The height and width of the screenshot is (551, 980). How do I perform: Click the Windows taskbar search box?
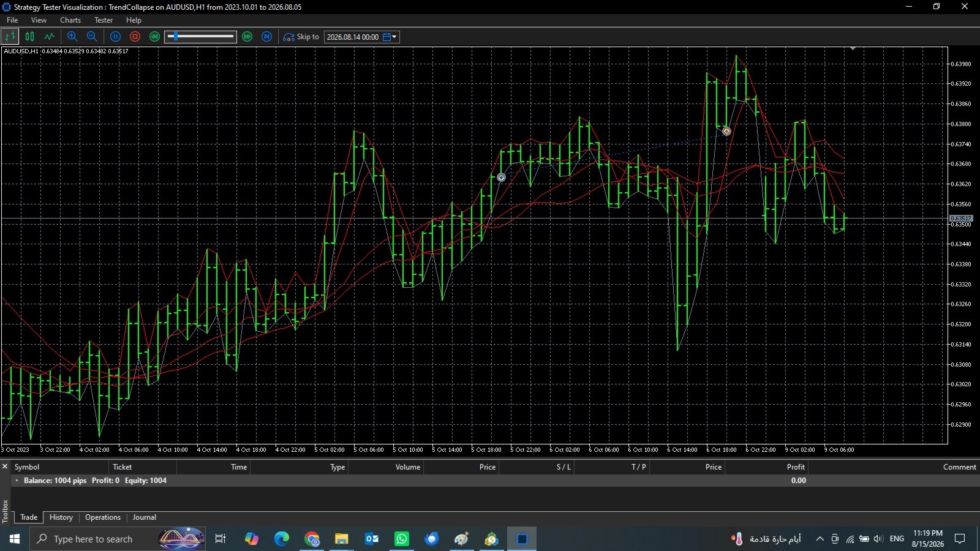(118, 539)
